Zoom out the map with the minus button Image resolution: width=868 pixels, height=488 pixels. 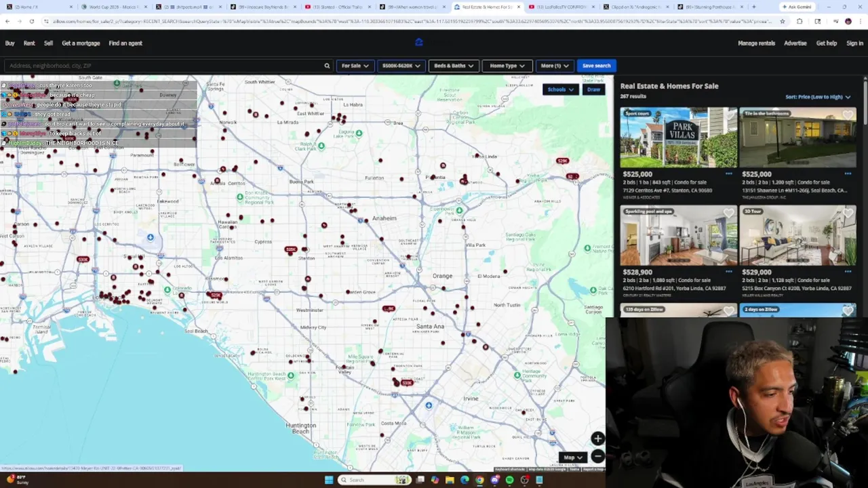[597, 456]
